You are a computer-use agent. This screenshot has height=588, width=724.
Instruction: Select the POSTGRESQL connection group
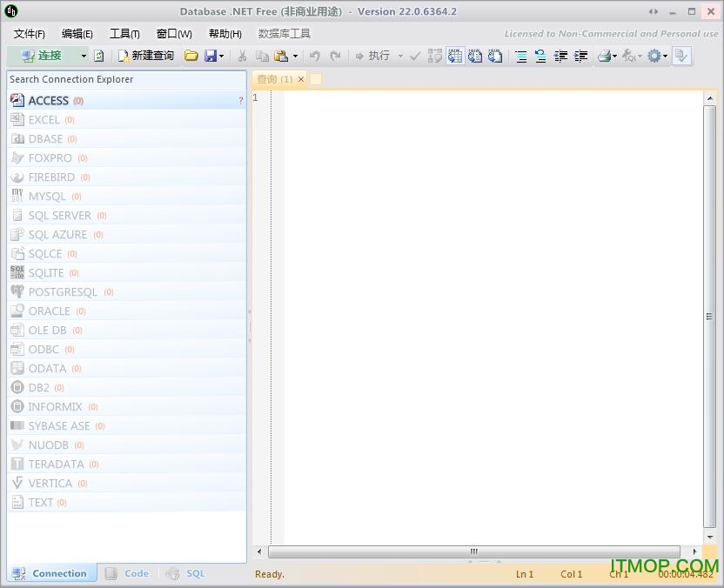pyautogui.click(x=126, y=292)
